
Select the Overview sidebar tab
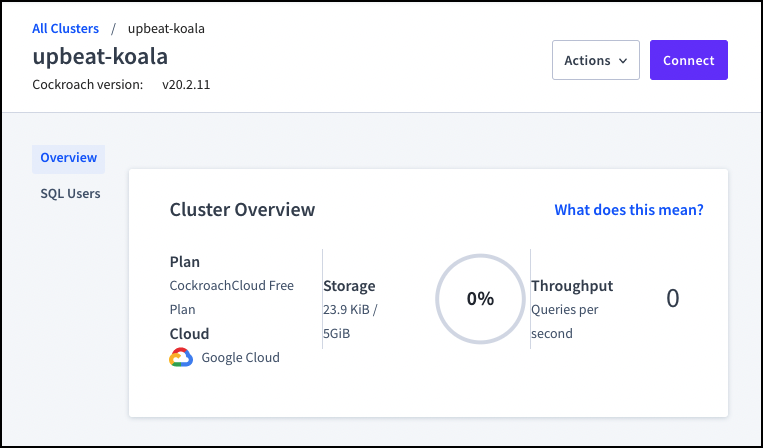tap(68, 158)
